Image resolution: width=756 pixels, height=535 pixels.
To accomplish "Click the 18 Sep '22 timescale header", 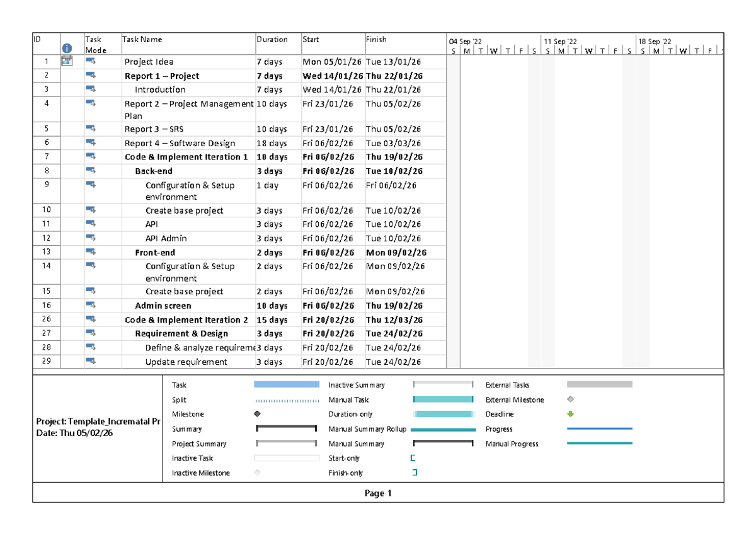I will coord(655,42).
